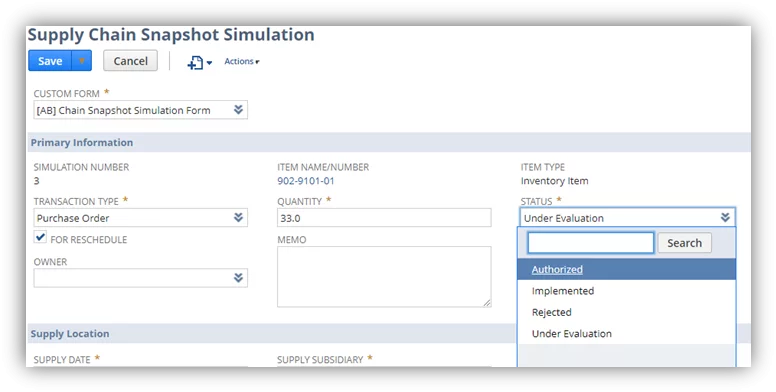Open the Save button's dropdown arrow

click(x=82, y=61)
